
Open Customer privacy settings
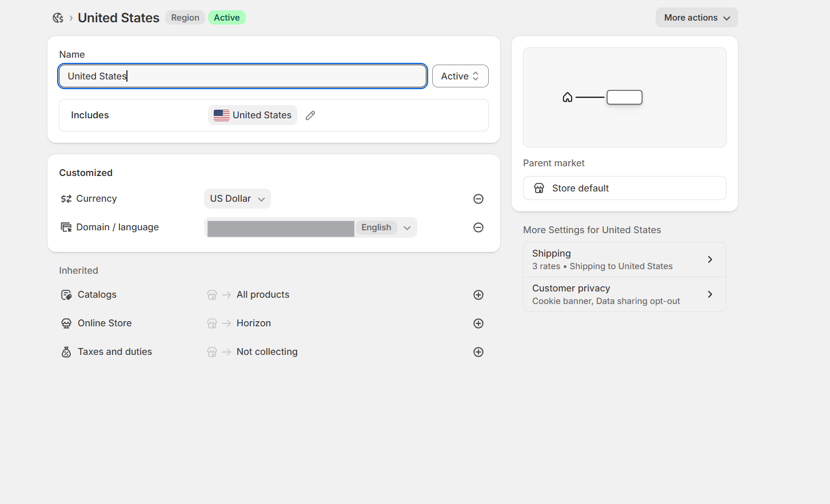point(624,294)
